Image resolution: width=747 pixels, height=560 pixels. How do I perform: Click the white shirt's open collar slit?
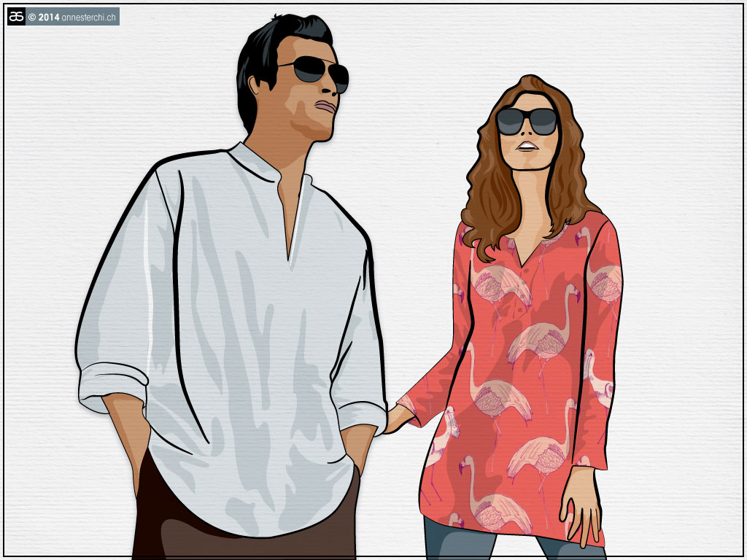point(293,227)
